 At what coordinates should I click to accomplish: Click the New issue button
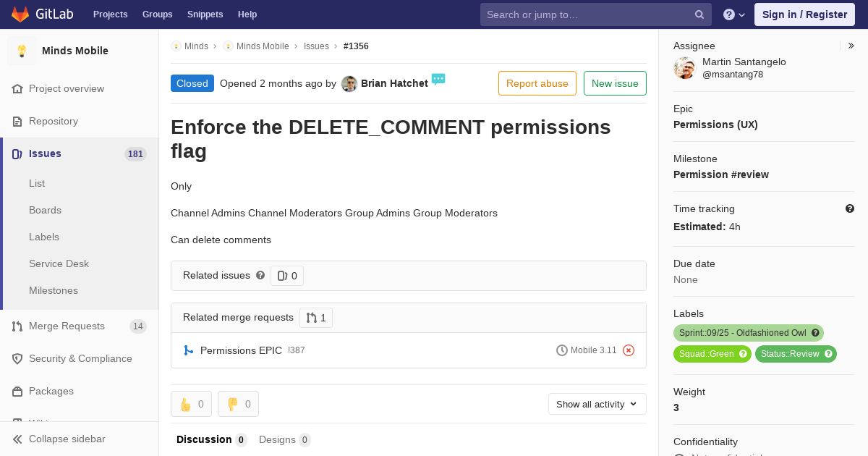point(615,83)
